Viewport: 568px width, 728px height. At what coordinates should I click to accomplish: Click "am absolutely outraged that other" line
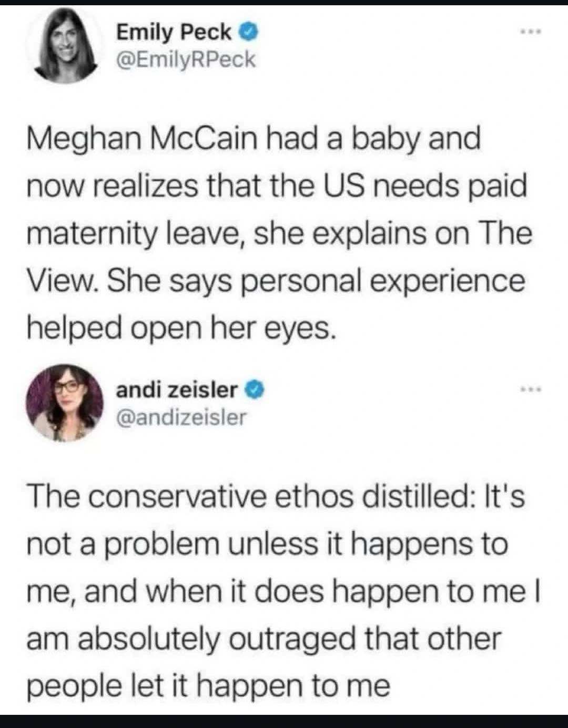[x=263, y=638]
